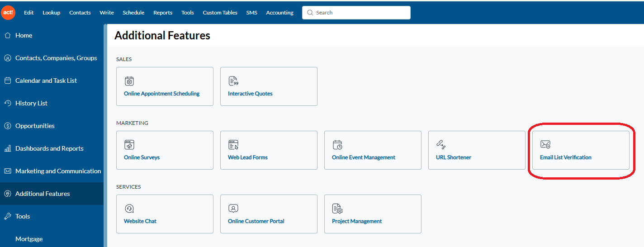This screenshot has height=247, width=644.
Task: Open the Project Management link
Action: point(357,221)
